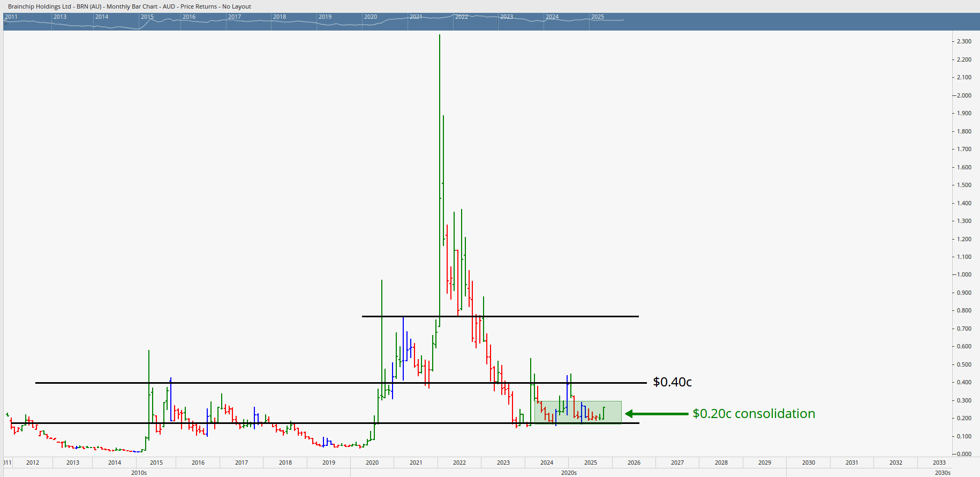Select the lowest horizontal support line near 0.175

coord(321,423)
